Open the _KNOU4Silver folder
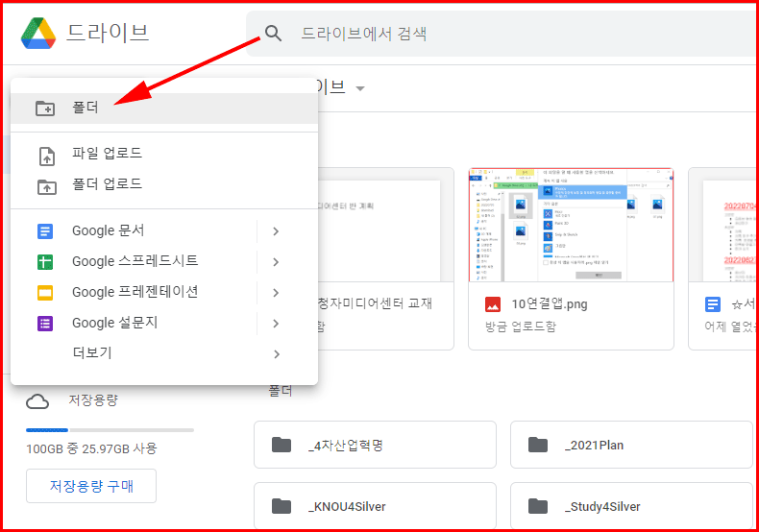The image size is (759, 532). coord(375,506)
